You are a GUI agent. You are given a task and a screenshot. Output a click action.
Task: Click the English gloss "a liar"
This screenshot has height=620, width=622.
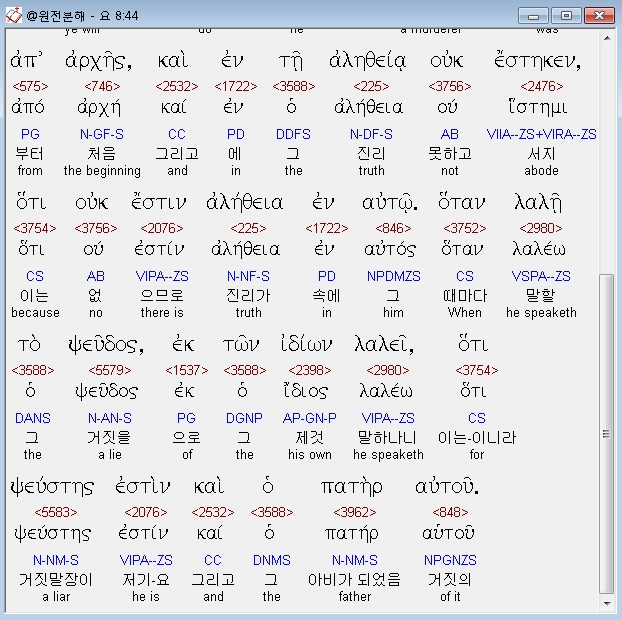(x=56, y=596)
